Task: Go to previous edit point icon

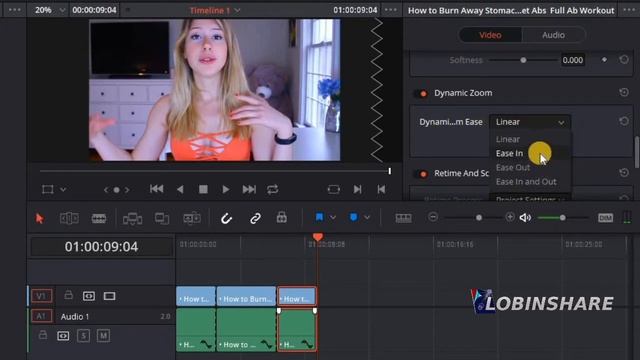Action: [381, 189]
